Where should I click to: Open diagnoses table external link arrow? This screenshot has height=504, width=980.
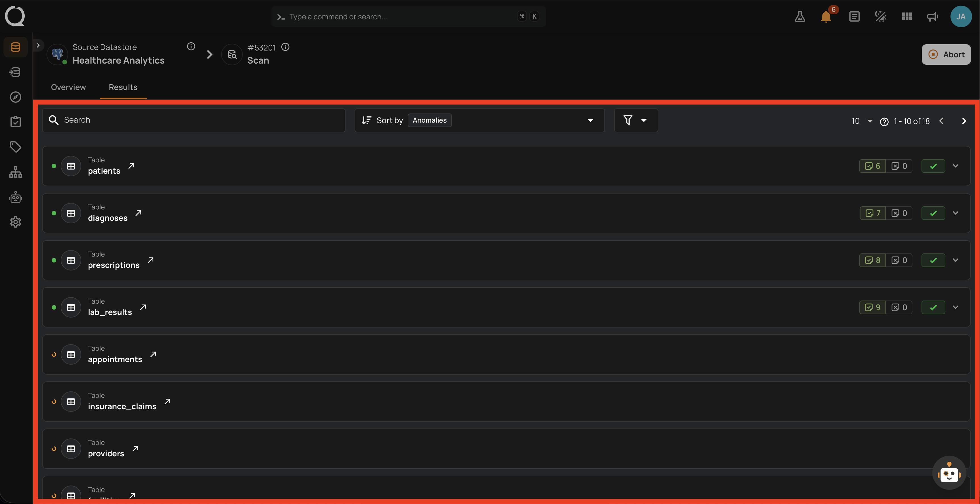(139, 213)
